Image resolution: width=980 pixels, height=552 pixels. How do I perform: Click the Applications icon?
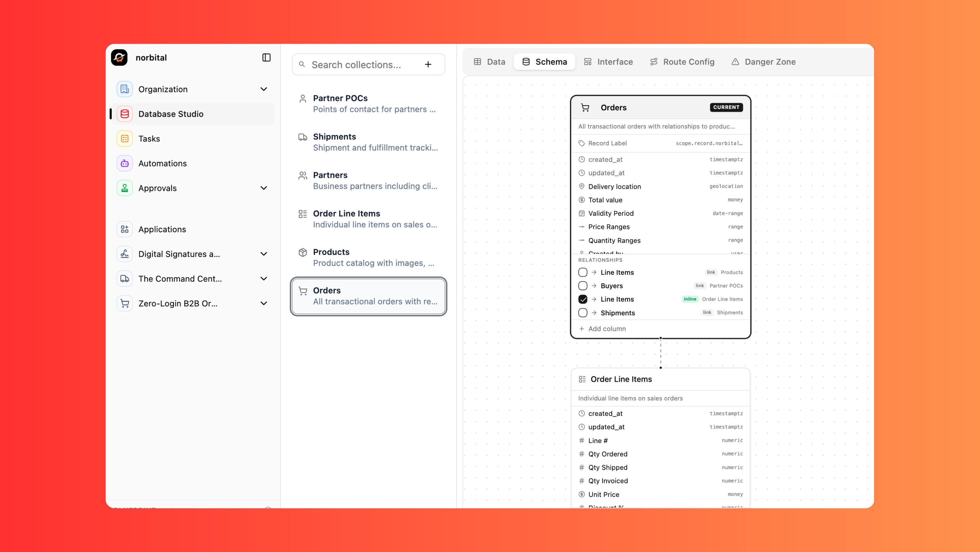click(x=124, y=229)
